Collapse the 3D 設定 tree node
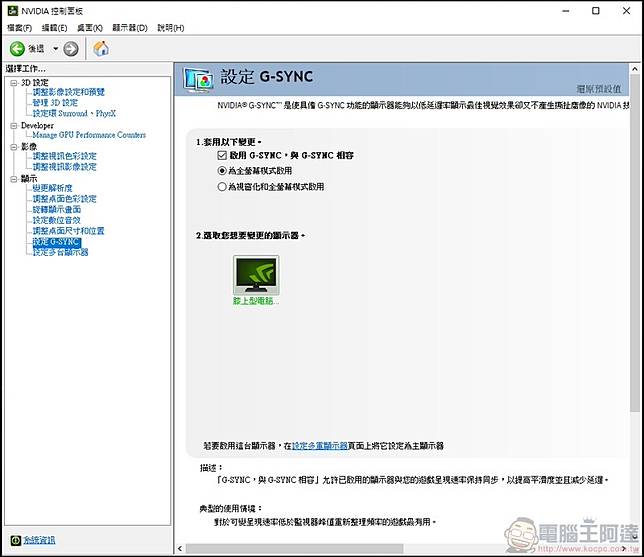644x557 pixels. coord(14,83)
